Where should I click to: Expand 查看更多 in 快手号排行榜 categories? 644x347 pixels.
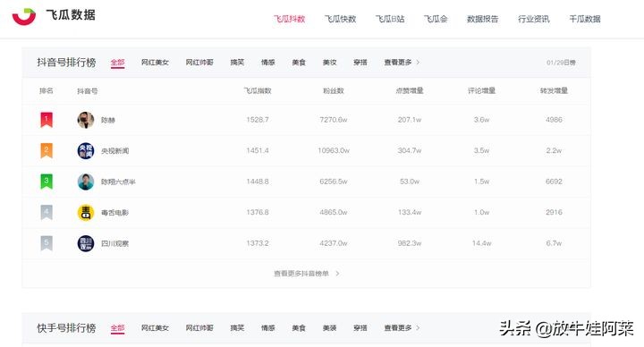click(x=402, y=328)
